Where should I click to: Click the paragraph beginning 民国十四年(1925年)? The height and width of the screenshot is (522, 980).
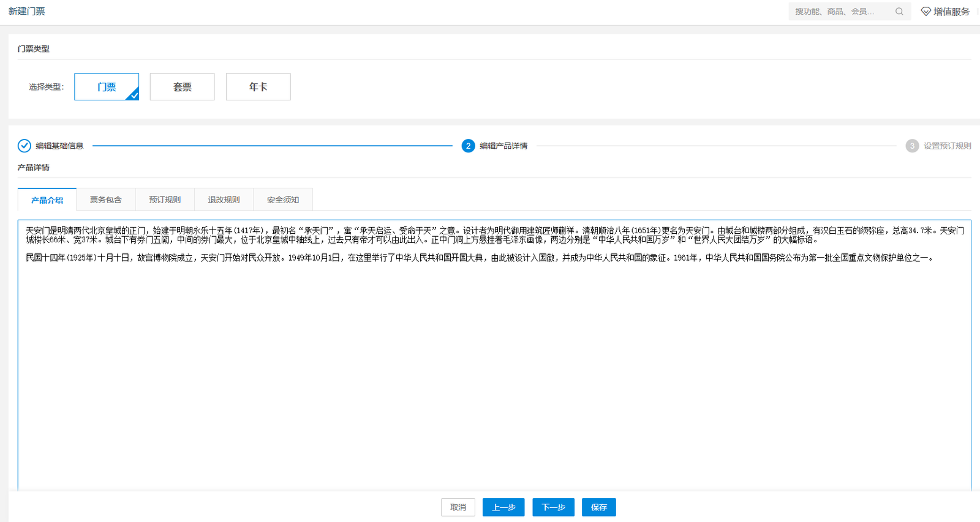click(x=481, y=258)
